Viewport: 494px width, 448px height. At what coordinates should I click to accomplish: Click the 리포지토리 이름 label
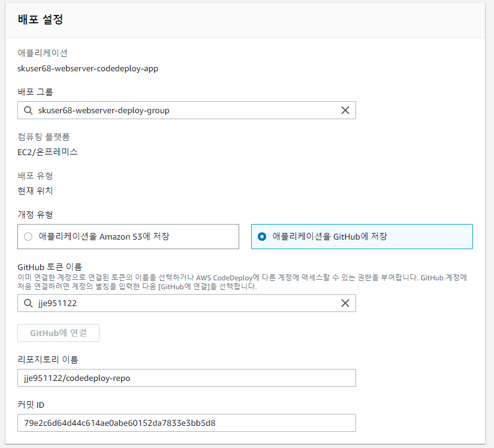coord(48,359)
